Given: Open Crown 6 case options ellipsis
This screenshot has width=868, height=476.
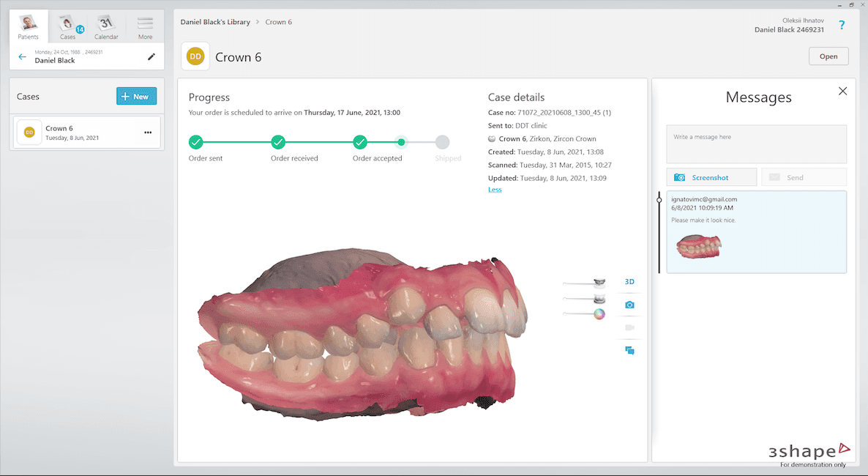Looking at the screenshot, I should (148, 133).
